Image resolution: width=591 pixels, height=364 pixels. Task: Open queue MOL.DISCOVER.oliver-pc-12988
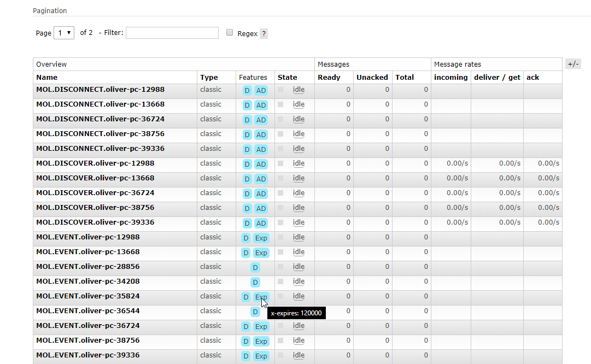tap(95, 163)
